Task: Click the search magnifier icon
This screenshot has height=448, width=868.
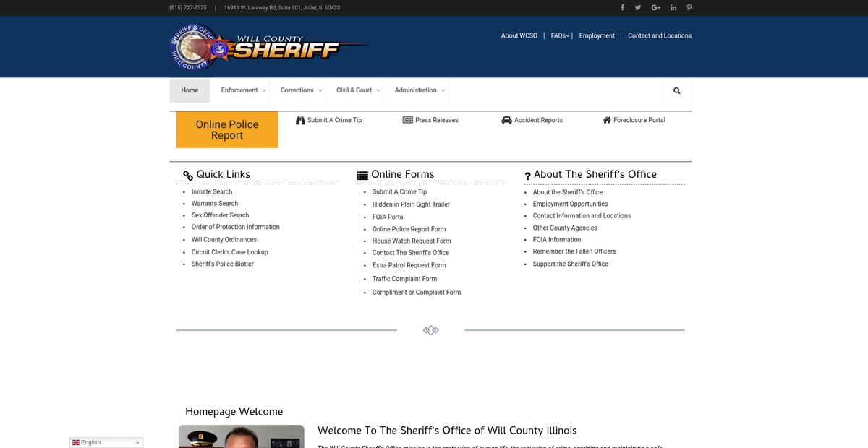Action: click(677, 91)
